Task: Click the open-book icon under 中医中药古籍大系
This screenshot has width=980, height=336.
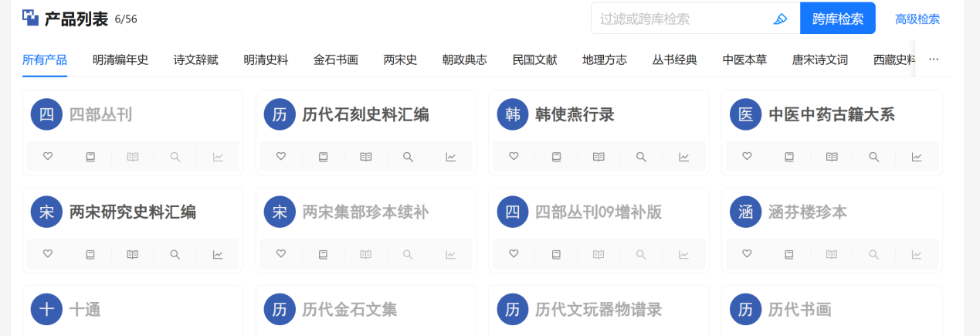Action: point(832,157)
